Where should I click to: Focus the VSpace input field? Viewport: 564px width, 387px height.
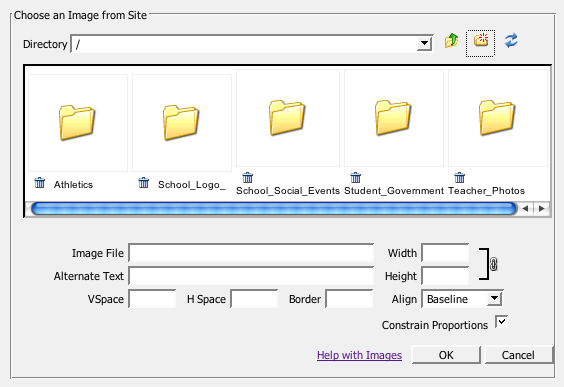pos(152,299)
